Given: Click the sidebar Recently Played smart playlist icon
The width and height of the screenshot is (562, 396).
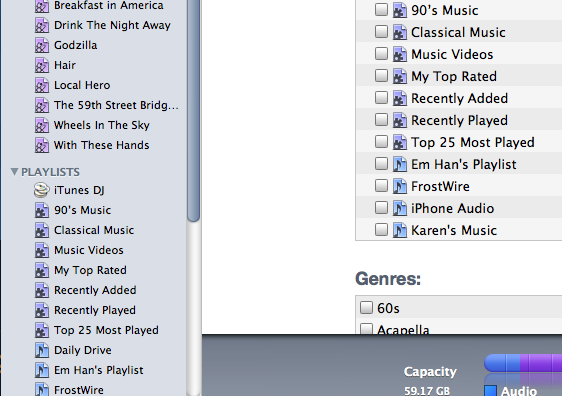Looking at the screenshot, I should tap(42, 311).
